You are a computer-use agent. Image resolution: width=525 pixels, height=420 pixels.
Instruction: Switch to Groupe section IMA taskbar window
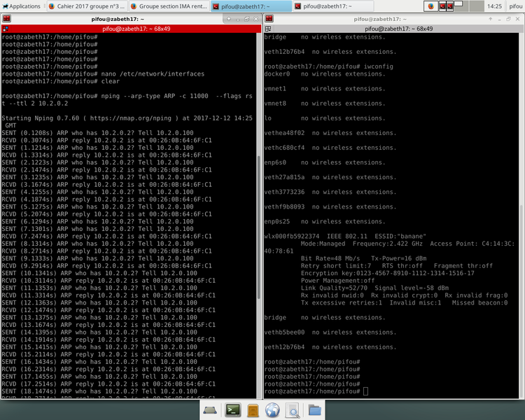click(168, 6)
